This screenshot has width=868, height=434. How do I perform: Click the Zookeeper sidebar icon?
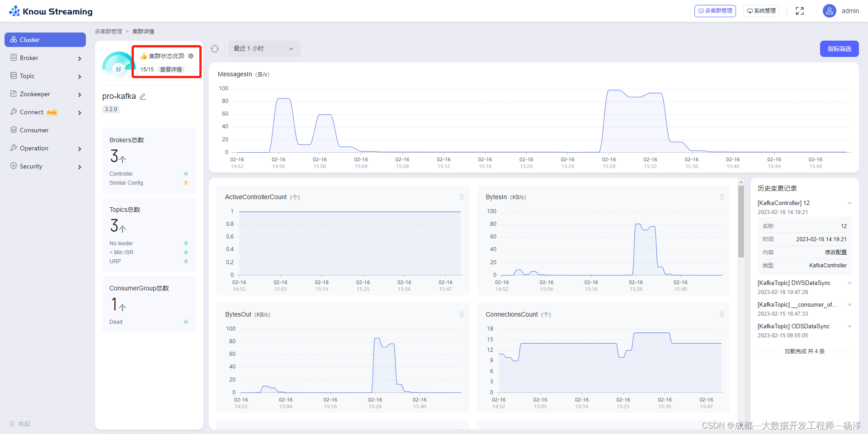[14, 94]
